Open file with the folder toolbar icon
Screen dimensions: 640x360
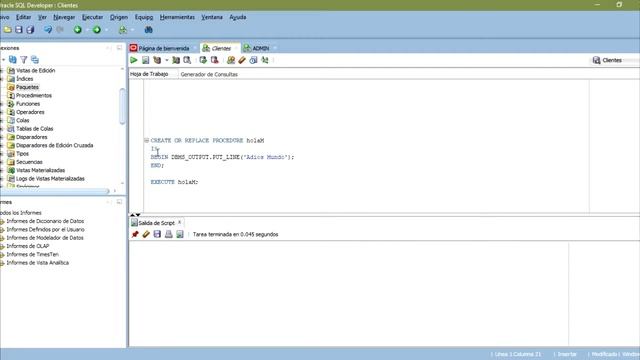pyautogui.click(x=7, y=30)
